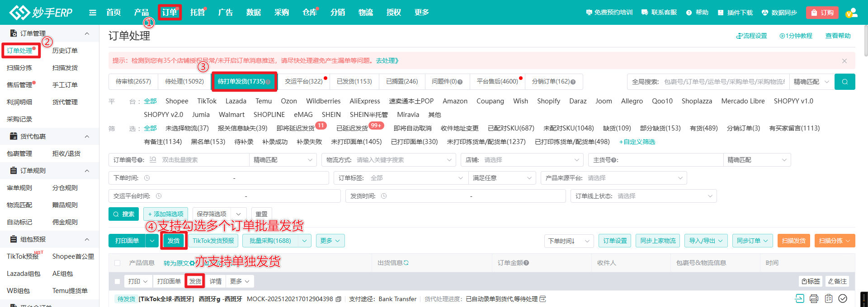Close the red warning notice banner
The image size is (868, 307).
coord(844,60)
